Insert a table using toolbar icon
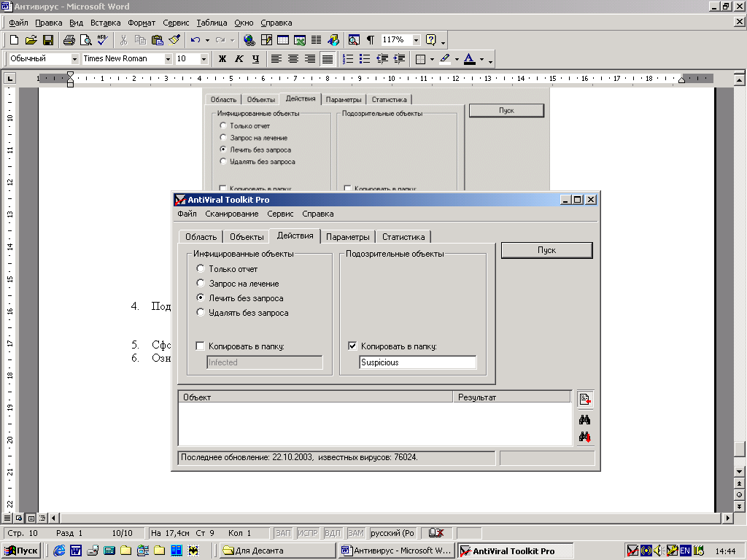This screenshot has height=560, width=747. point(283,40)
